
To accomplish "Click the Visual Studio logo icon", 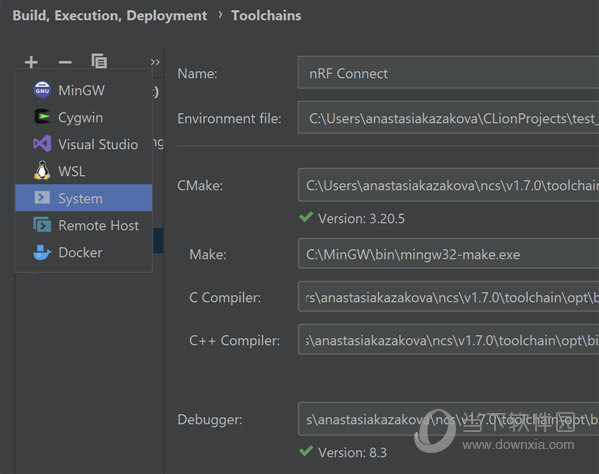I will pos(42,144).
